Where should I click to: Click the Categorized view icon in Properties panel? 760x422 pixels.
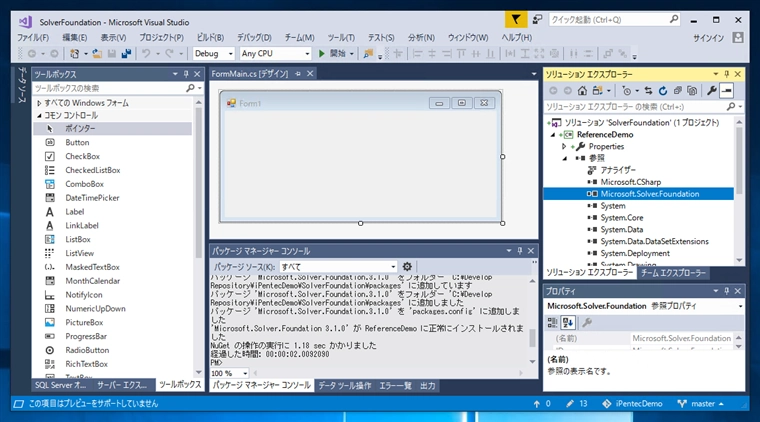pyautogui.click(x=552, y=322)
